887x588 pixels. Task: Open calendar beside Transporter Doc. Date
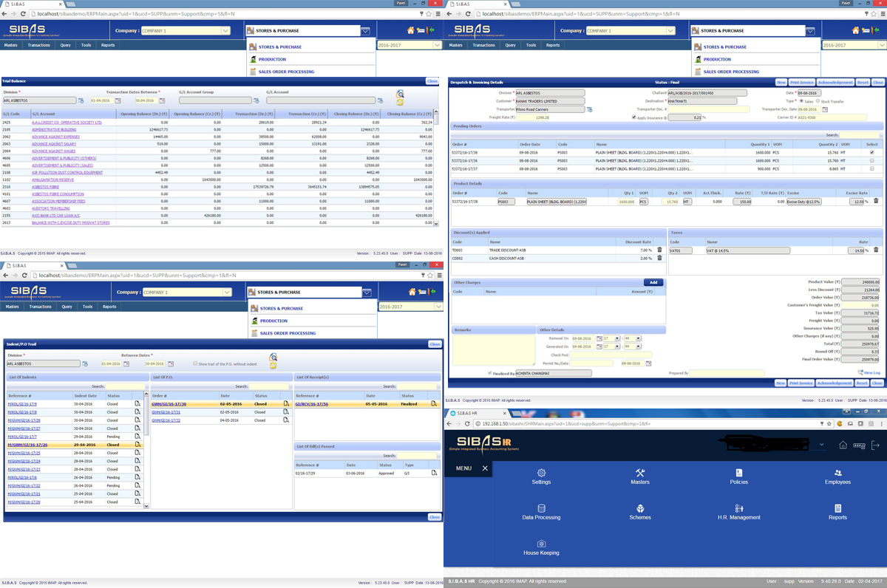coord(825,109)
